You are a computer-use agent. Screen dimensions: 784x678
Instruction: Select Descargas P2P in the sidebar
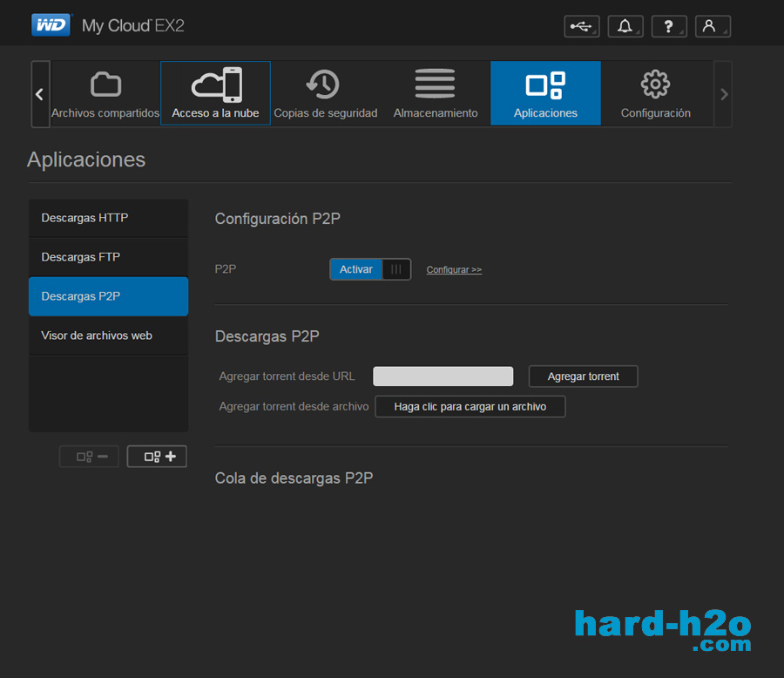point(109,296)
